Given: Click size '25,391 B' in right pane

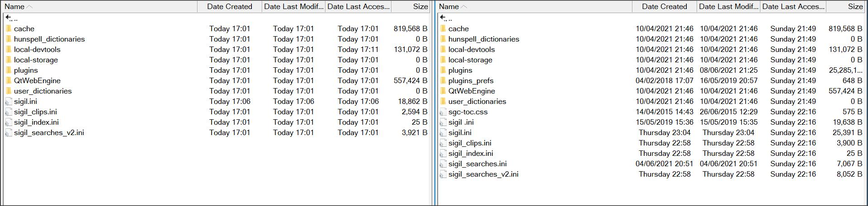Looking at the screenshot, I should [x=847, y=132].
